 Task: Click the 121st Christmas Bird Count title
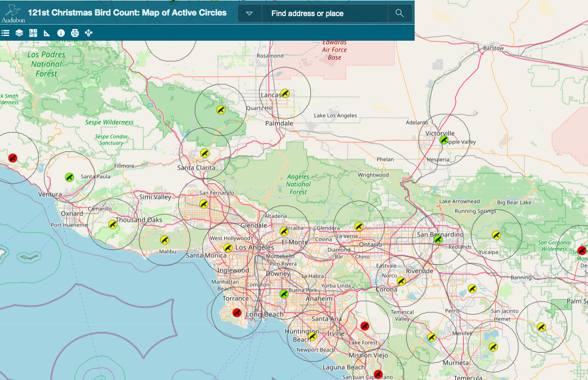pyautogui.click(x=127, y=13)
